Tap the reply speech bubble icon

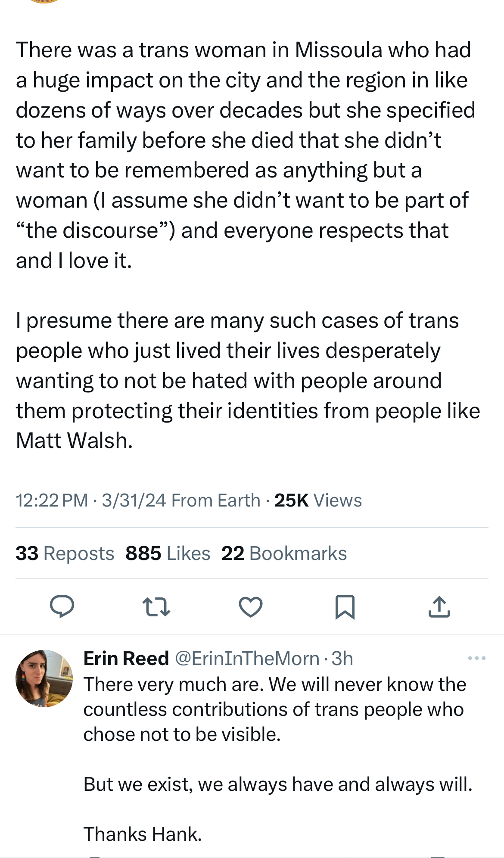click(62, 607)
